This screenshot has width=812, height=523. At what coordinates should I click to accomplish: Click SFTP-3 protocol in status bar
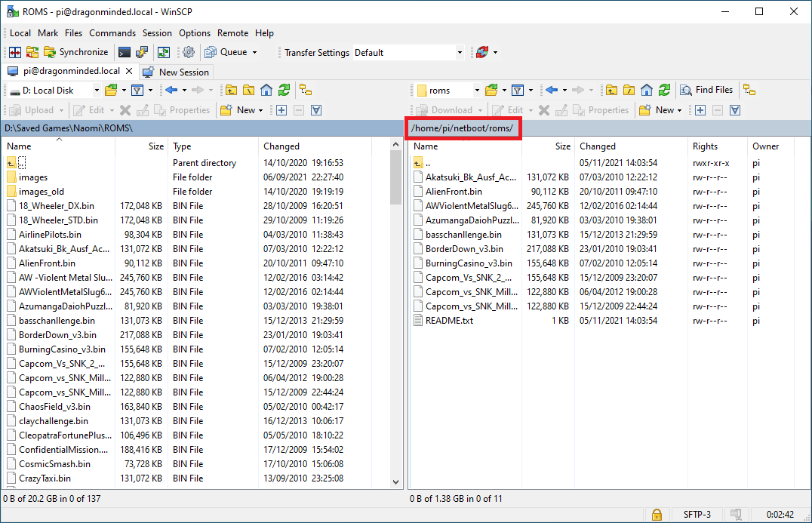click(x=697, y=514)
